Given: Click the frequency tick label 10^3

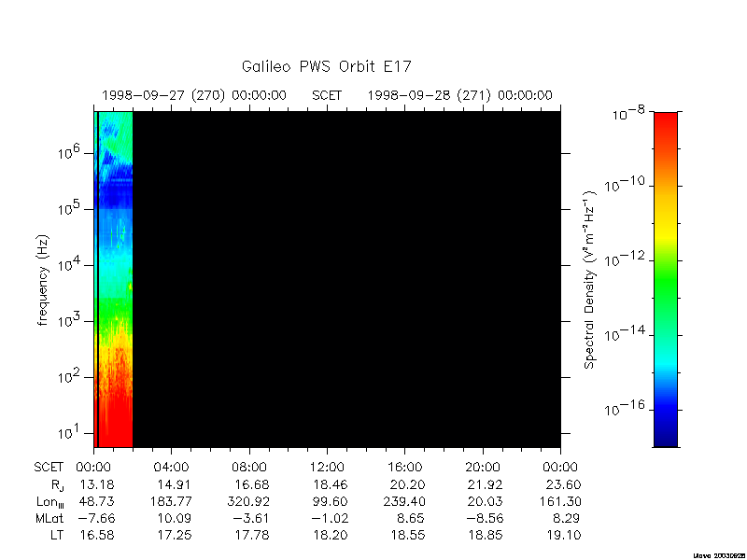Looking at the screenshot, I should point(69,320).
